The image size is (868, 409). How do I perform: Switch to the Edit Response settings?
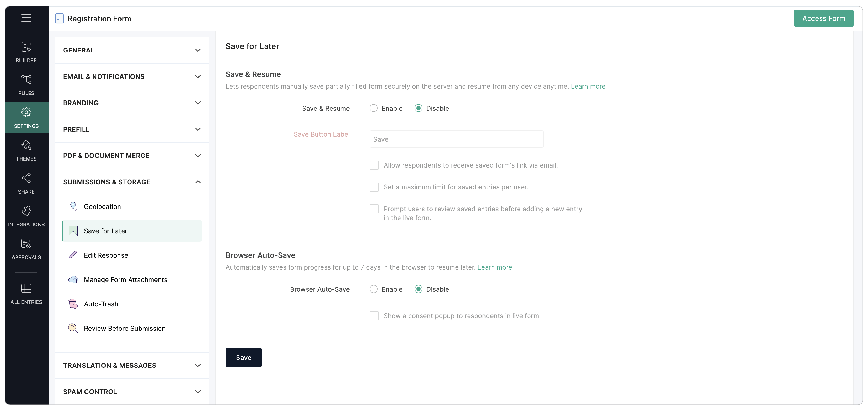tap(106, 255)
